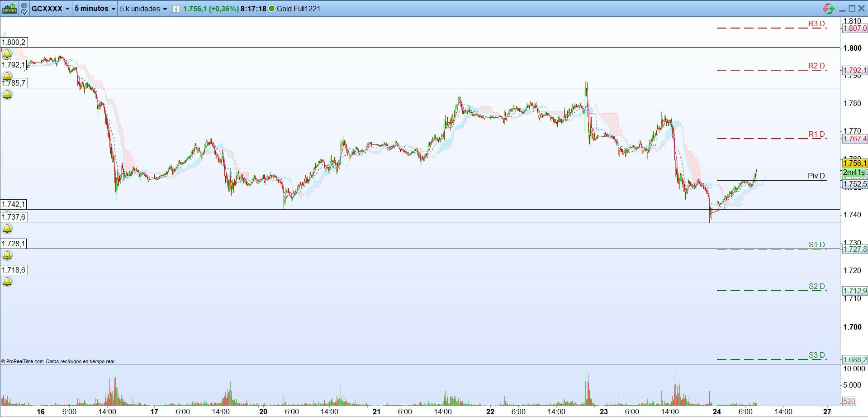Click the alert bell under 1.785,7
The image size is (868, 417).
pyautogui.click(x=7, y=95)
